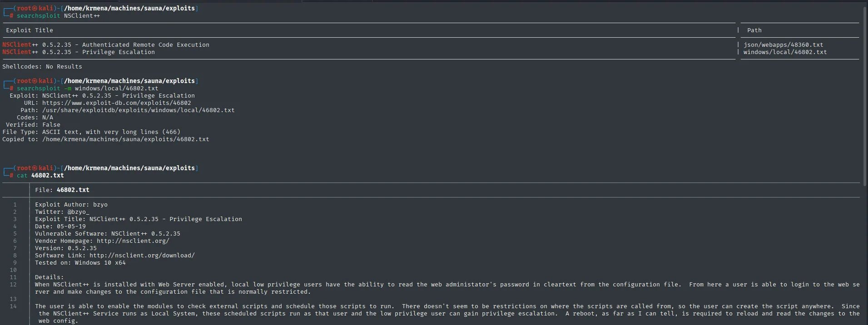Click the path 'json/webapps/48360.txt'
The width and height of the screenshot is (868, 325).
[783, 45]
